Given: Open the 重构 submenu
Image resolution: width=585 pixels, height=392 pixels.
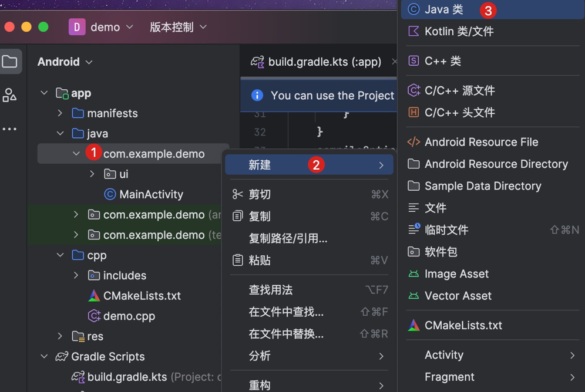Looking at the screenshot, I should click(x=309, y=384).
